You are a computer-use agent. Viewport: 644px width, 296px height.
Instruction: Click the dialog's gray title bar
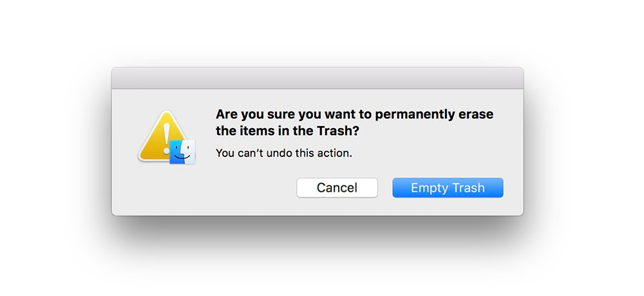[x=317, y=78]
